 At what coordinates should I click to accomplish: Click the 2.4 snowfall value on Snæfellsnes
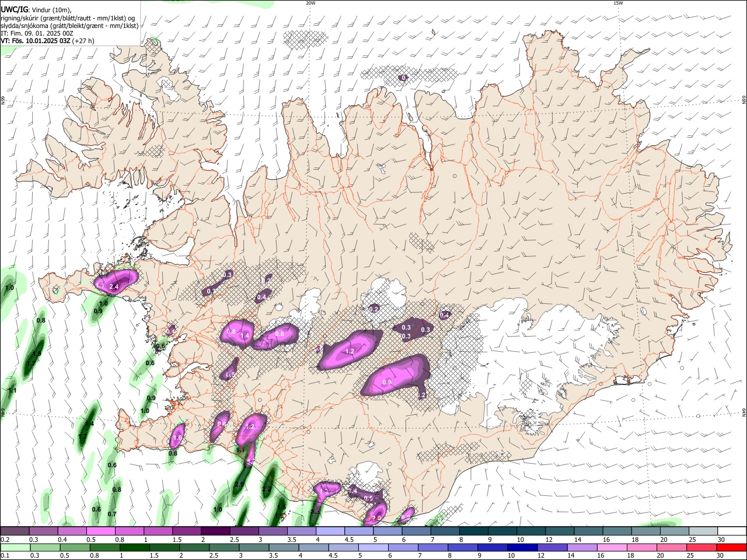click(x=114, y=286)
